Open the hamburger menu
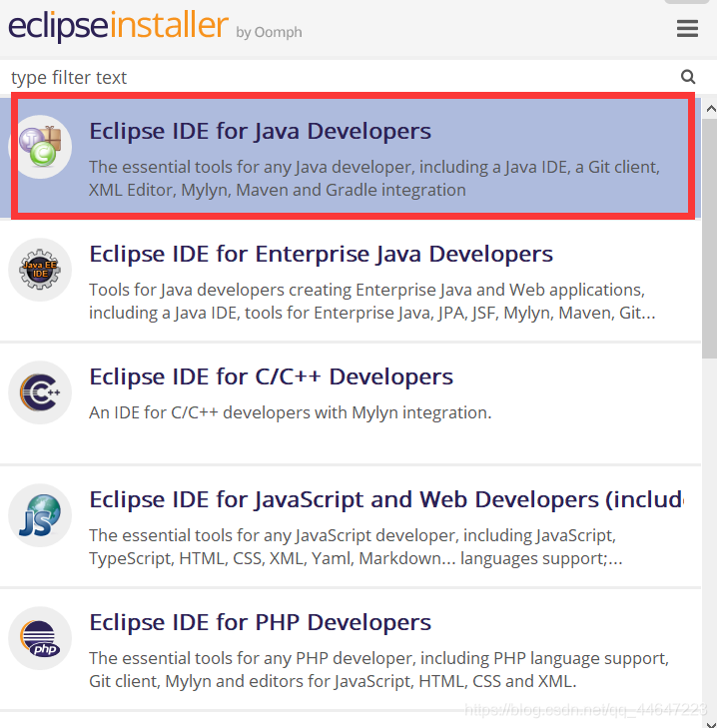This screenshot has height=728, width=717. click(687, 28)
